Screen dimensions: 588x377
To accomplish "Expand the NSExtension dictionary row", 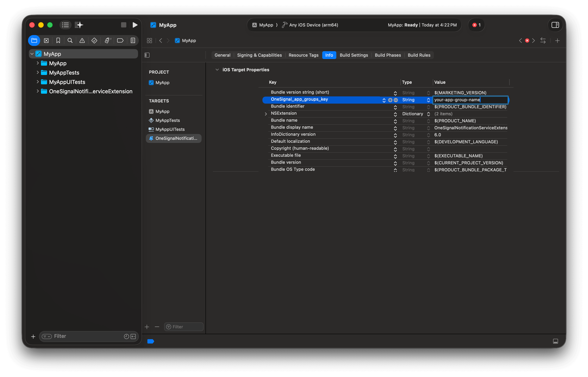I will [266, 114].
